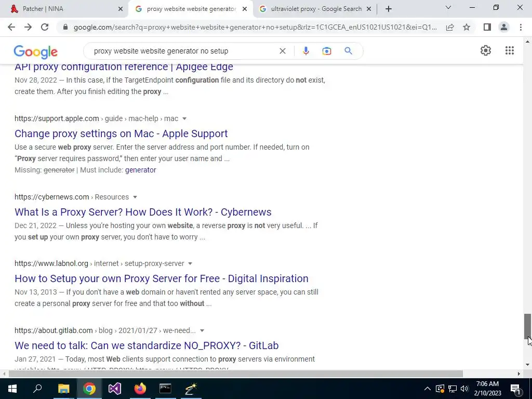
Task: Open volume control in system tray
Action: [x=464, y=389]
